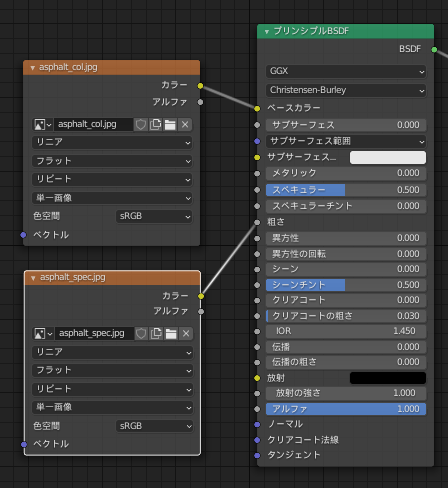Click メタリック value slider

346,173
